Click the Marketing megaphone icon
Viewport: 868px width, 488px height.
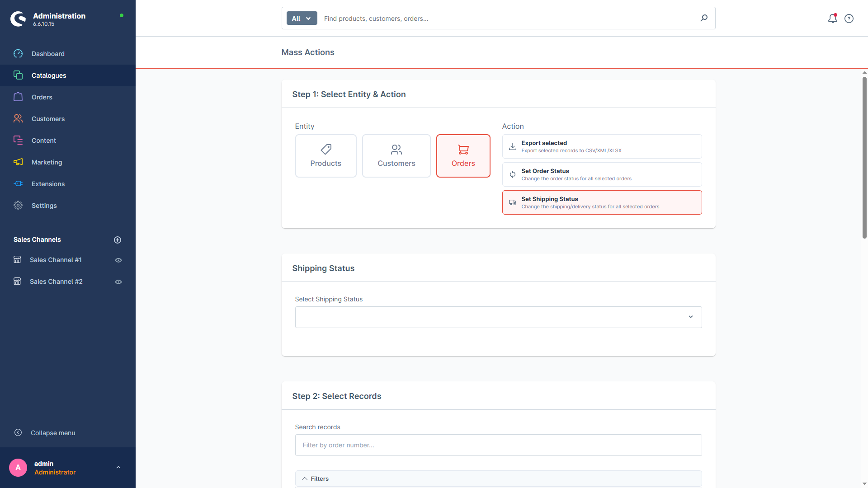coord(18,162)
